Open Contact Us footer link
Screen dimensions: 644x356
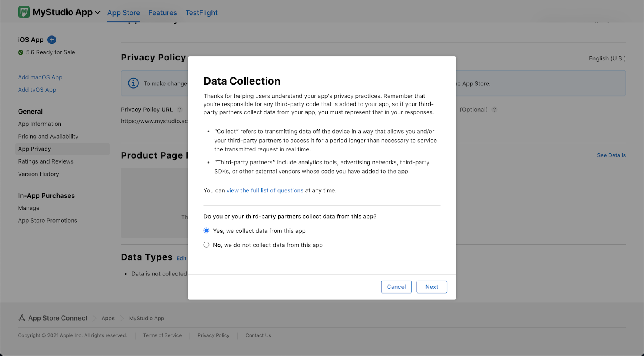(258, 335)
